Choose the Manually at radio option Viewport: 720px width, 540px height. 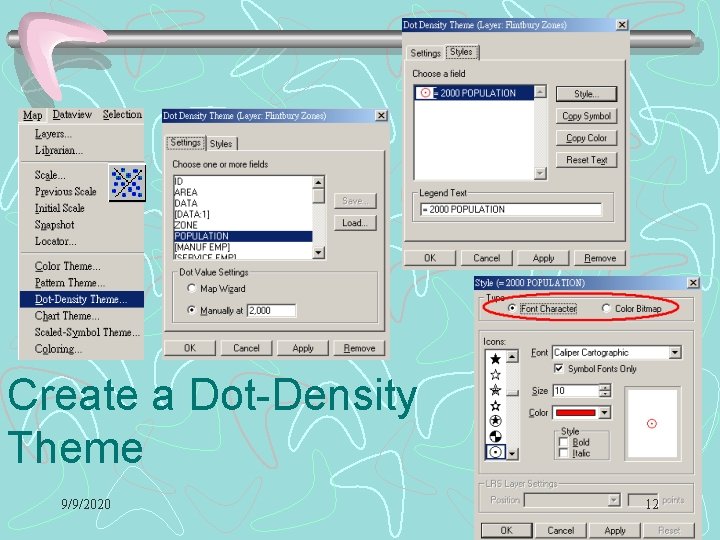click(191, 310)
